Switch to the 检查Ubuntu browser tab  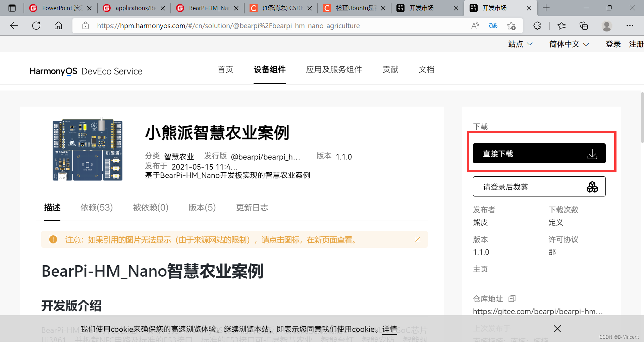355,8
